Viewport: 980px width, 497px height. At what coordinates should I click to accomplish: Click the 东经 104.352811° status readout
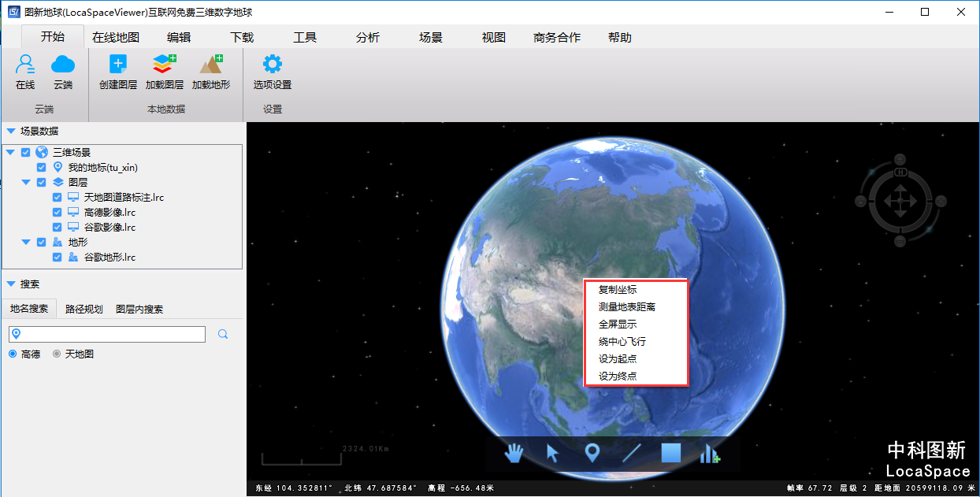(x=294, y=488)
